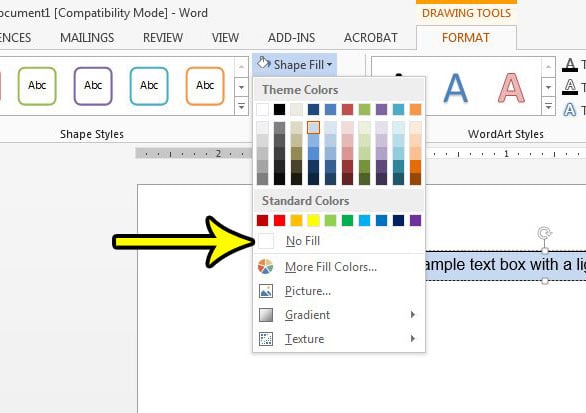Click the rotation handle above the text box

545,233
